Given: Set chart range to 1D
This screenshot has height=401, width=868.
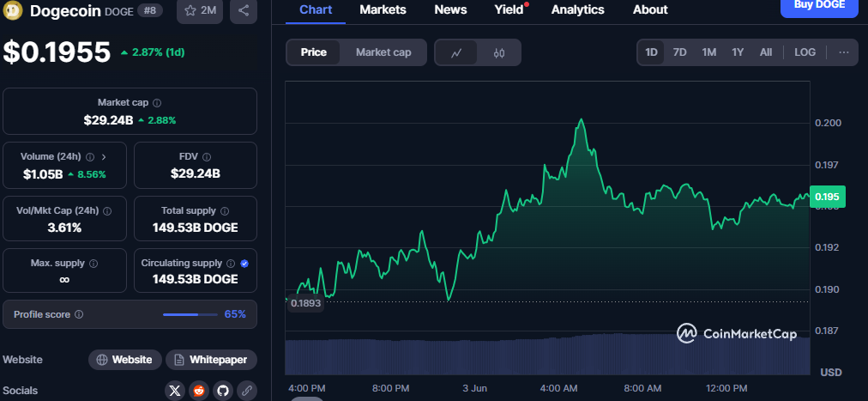Looking at the screenshot, I should 651,52.
